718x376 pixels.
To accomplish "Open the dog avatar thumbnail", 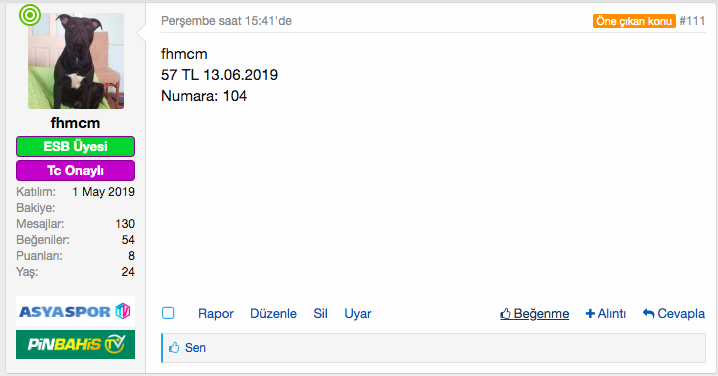I will (76, 61).
